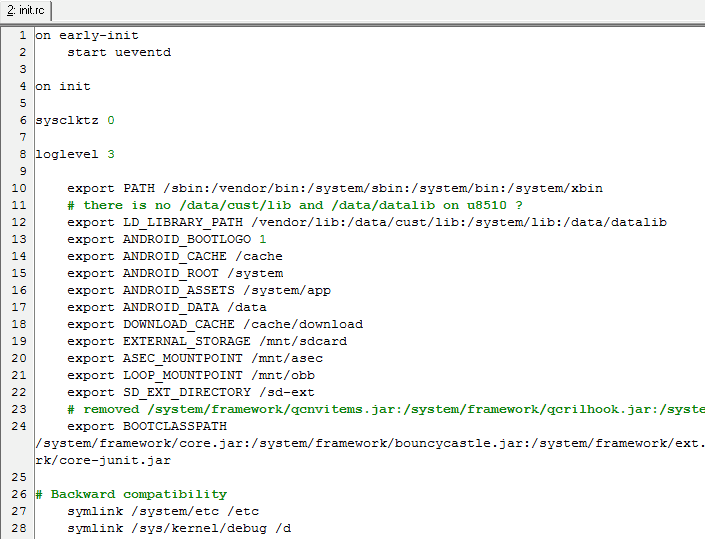Click the 'Backward compatibility' comment
The width and height of the screenshot is (705, 539).
click(x=131, y=494)
